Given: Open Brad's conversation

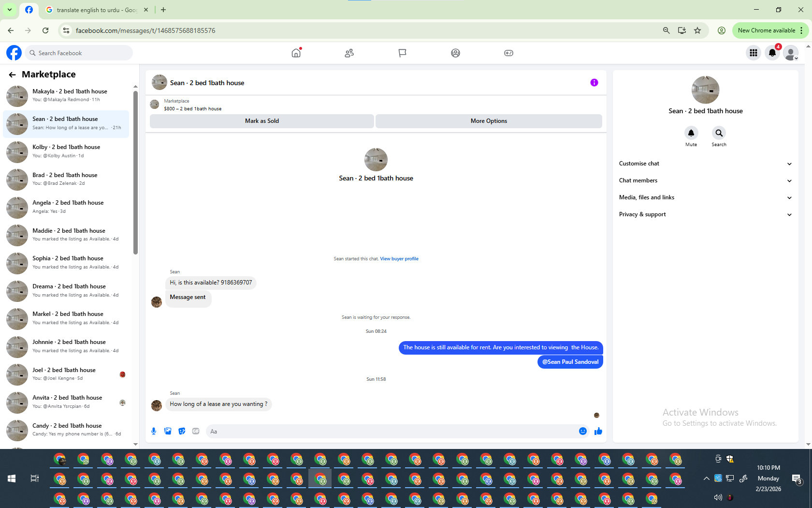Looking at the screenshot, I should [x=66, y=179].
